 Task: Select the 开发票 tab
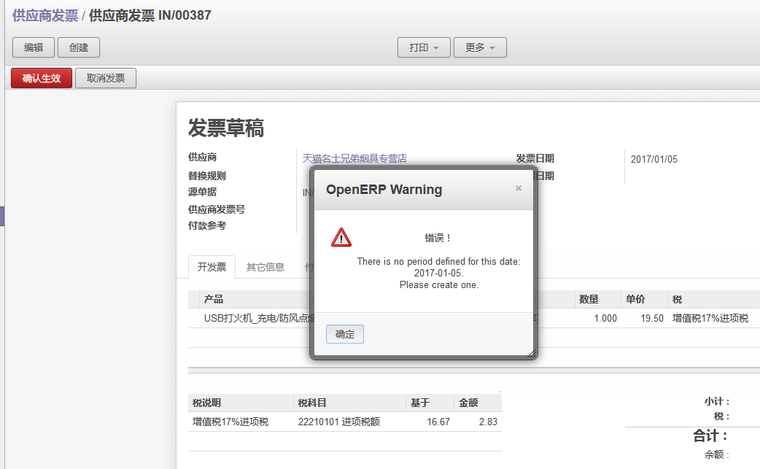(x=212, y=267)
